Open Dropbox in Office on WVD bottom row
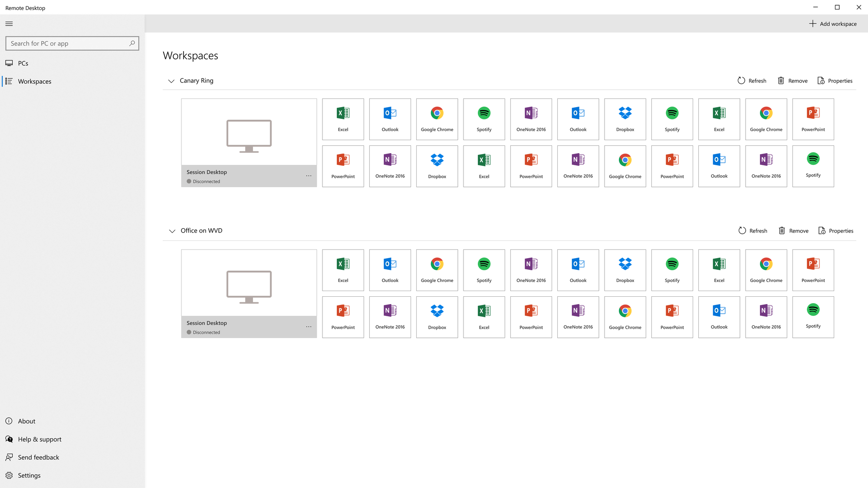Screen dimensions: 868x488 (437, 317)
